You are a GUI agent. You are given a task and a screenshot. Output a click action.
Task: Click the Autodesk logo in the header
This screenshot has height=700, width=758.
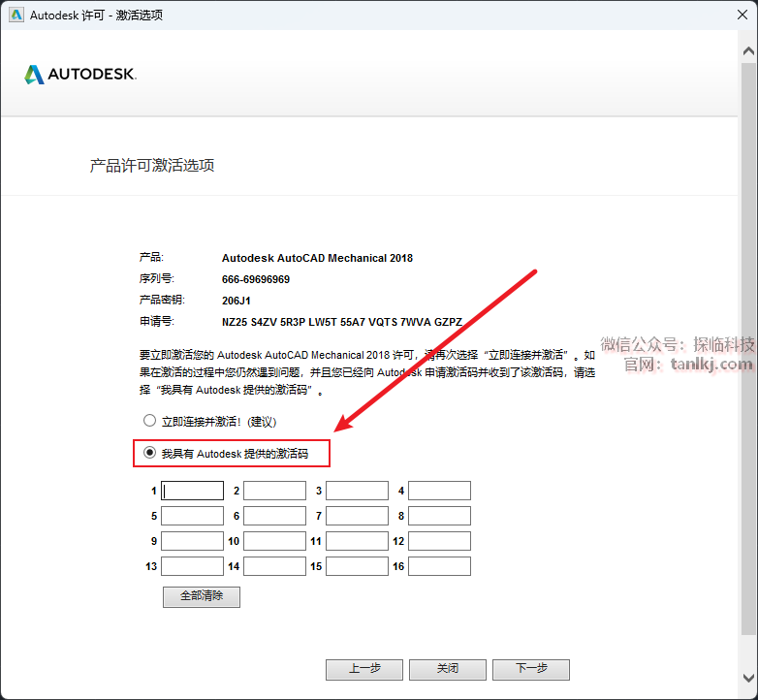[x=80, y=75]
